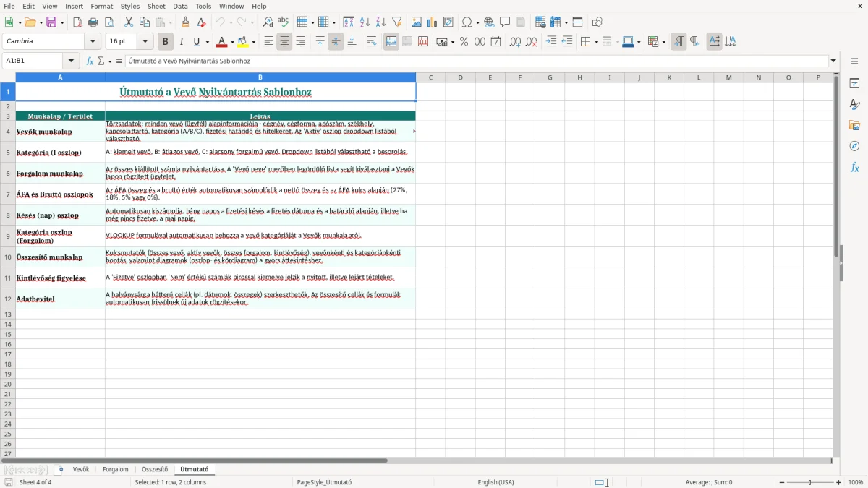Image resolution: width=868 pixels, height=488 pixels.
Task: Switch to the Forgalom sheet tab
Action: [116, 469]
